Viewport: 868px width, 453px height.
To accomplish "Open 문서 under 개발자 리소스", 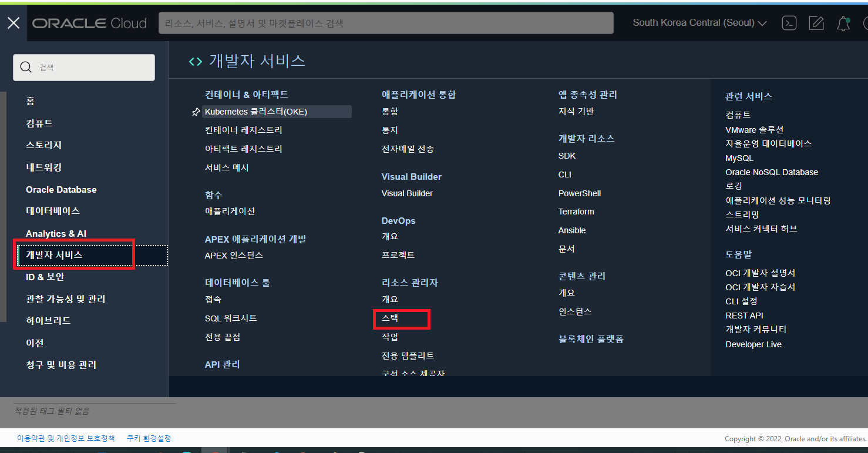I will (567, 249).
